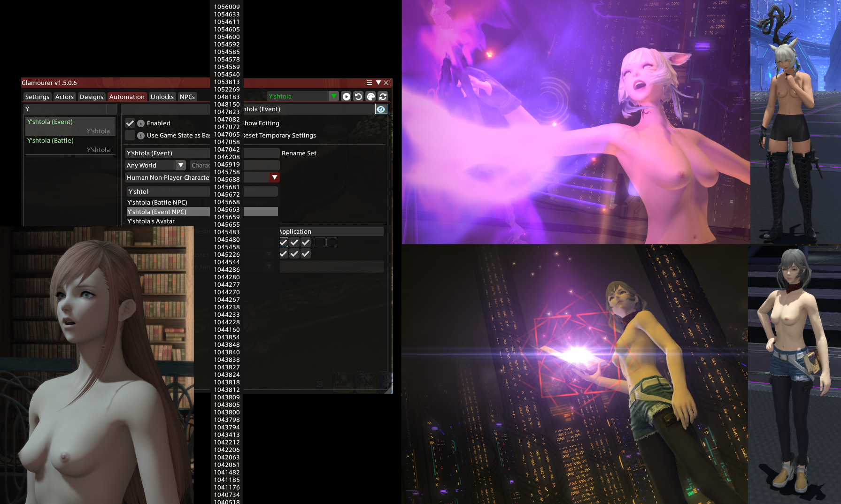Screen dimensions: 841x504
Task: Uncheck the Enabled checkbox
Action: coord(130,123)
